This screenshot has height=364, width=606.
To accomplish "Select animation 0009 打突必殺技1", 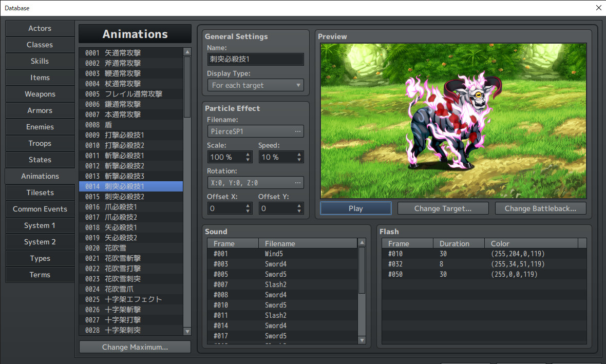I will click(x=134, y=135).
